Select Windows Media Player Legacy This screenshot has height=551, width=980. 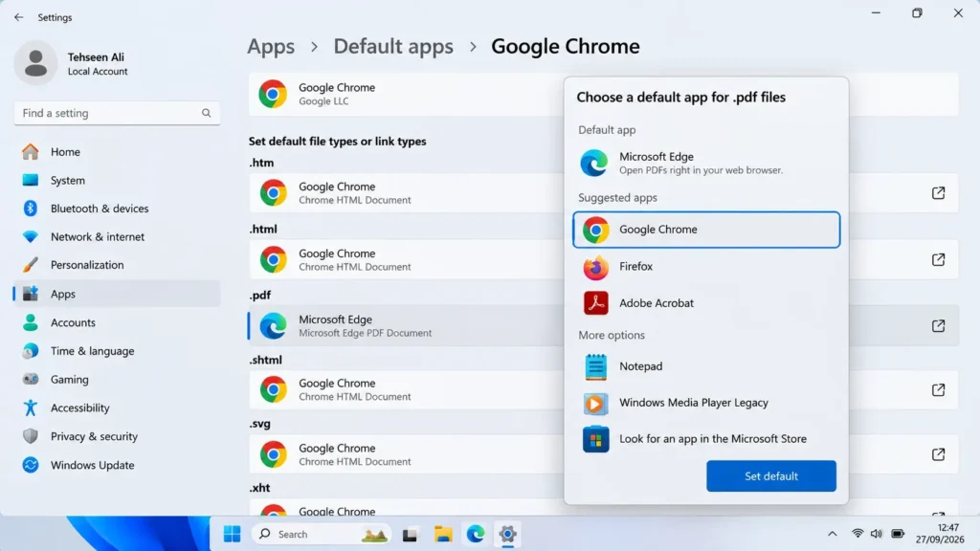[706, 403]
